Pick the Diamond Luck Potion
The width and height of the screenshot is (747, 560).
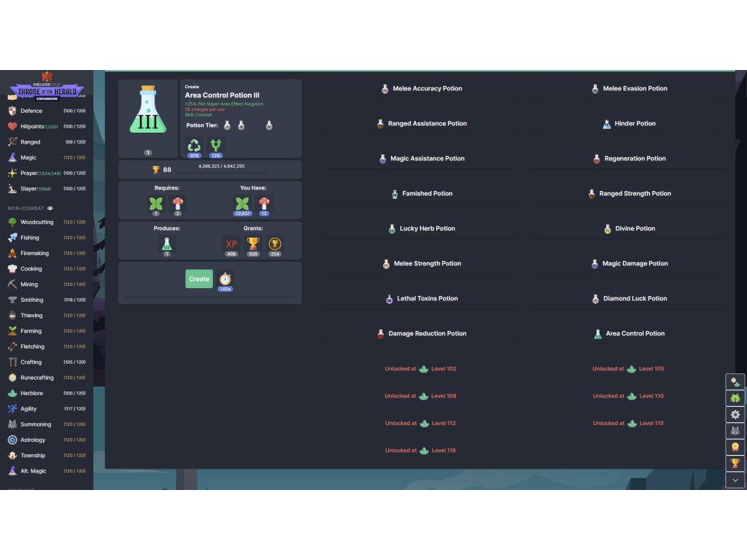point(629,298)
